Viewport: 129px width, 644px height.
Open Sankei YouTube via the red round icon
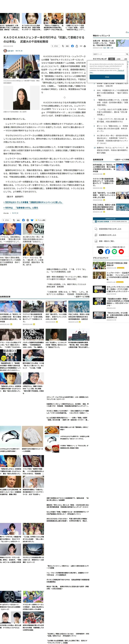[121, 251]
